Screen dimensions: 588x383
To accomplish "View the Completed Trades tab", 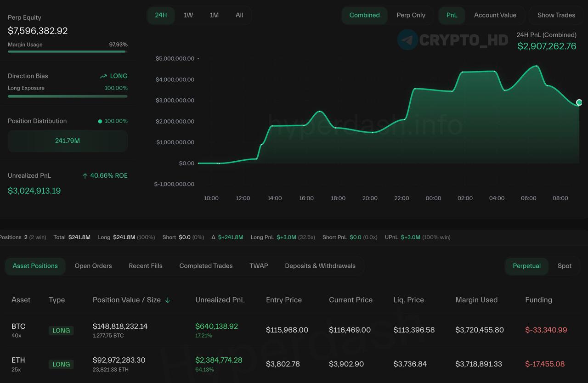I will (x=206, y=266).
